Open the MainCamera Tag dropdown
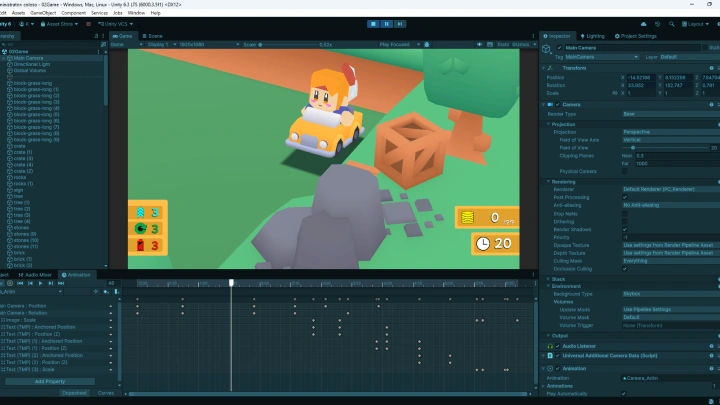Image resolution: width=720 pixels, height=405 pixels. (x=601, y=57)
